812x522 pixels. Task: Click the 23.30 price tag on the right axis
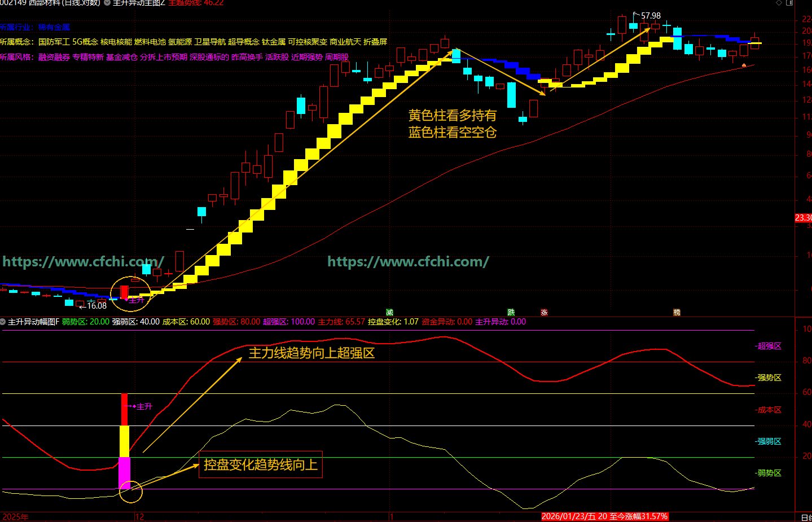(x=804, y=218)
